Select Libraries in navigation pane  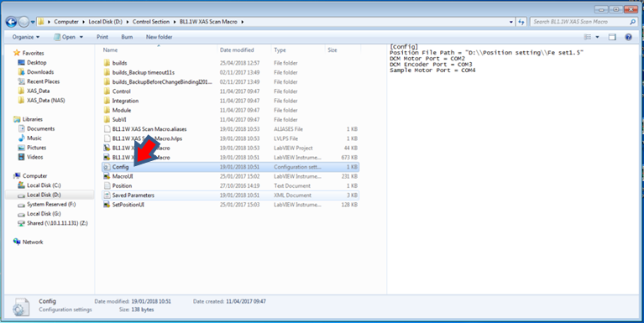[33, 119]
